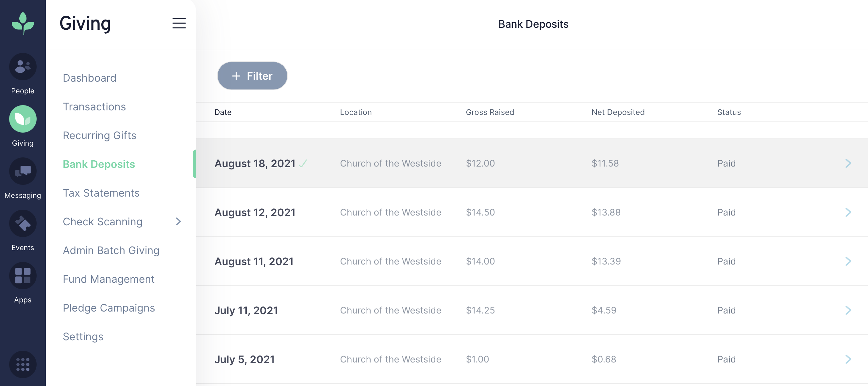Screen dimensions: 868x386
Task: Select the highlighted Bank Deposits entry
Action: click(98, 164)
